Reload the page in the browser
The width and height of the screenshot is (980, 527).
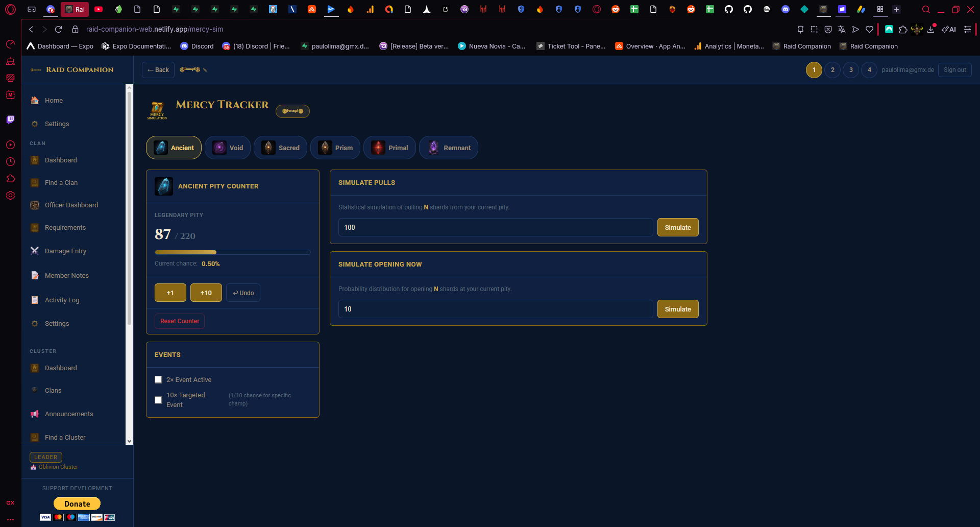tap(58, 29)
